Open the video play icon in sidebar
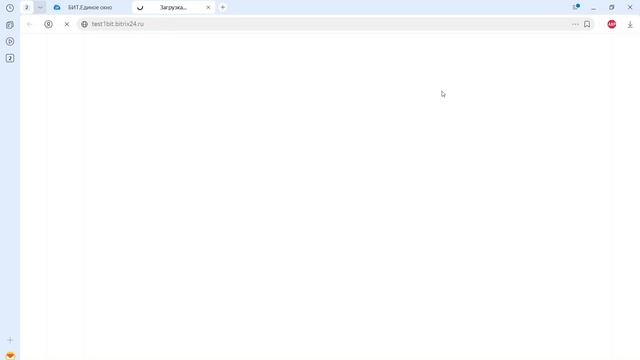 (10, 42)
